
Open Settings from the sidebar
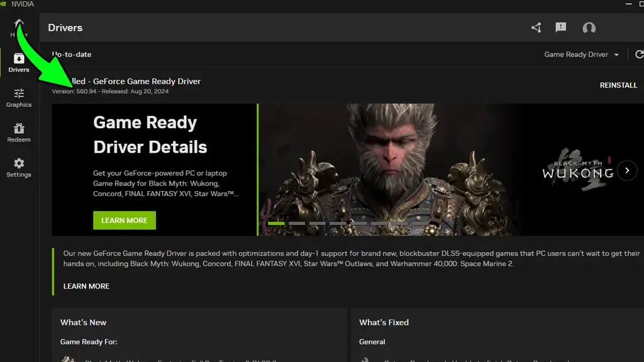coord(19,168)
